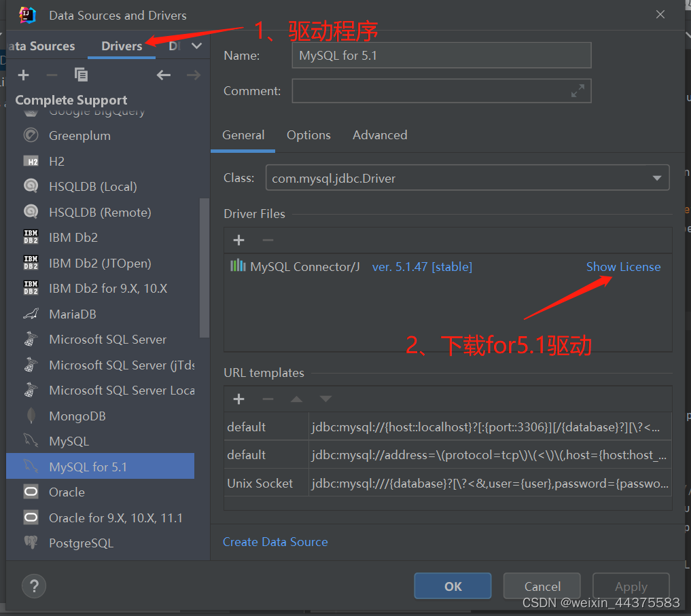This screenshot has height=616, width=691.
Task: Remove driver file with the minus icon
Action: 268,240
